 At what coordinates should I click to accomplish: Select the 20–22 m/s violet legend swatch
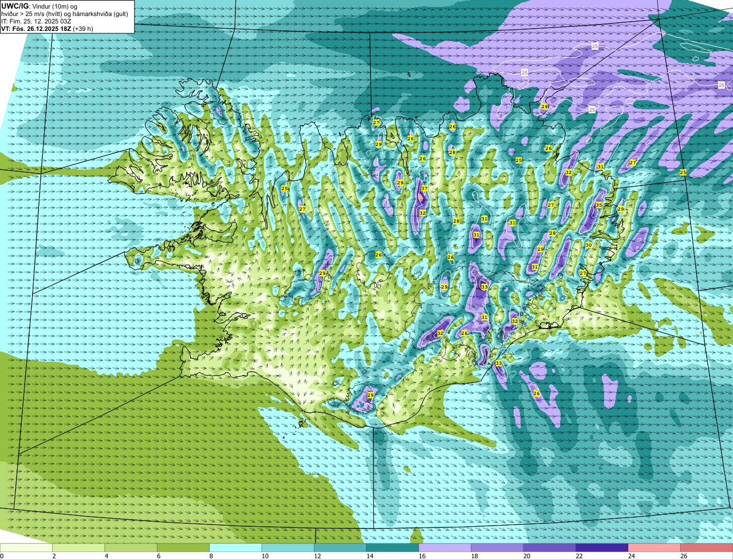pyautogui.click(x=550, y=547)
